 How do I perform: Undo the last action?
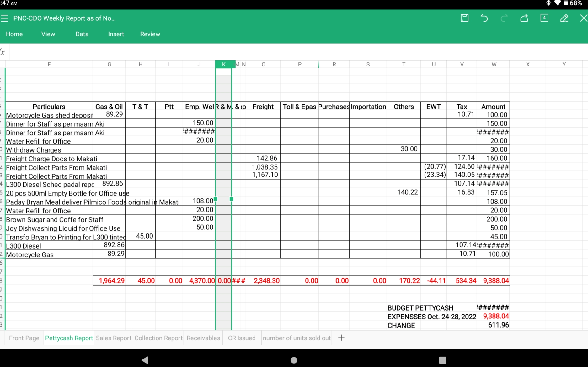484,18
